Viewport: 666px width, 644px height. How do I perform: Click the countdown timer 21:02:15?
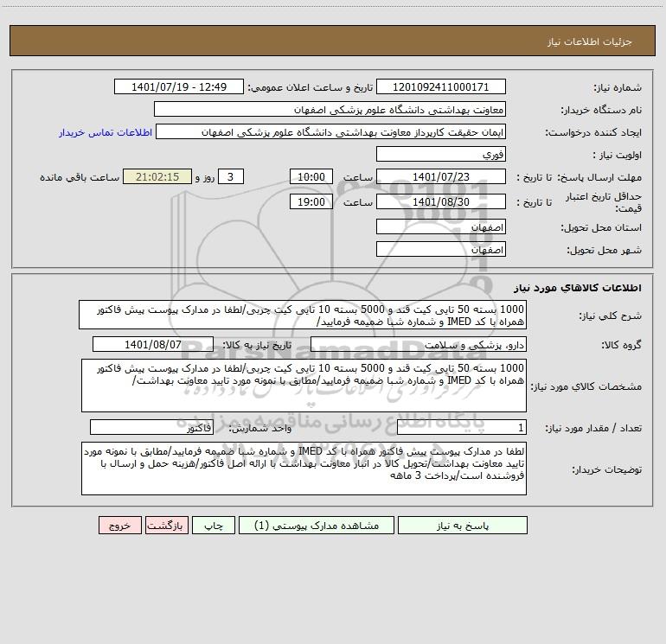pos(157,176)
